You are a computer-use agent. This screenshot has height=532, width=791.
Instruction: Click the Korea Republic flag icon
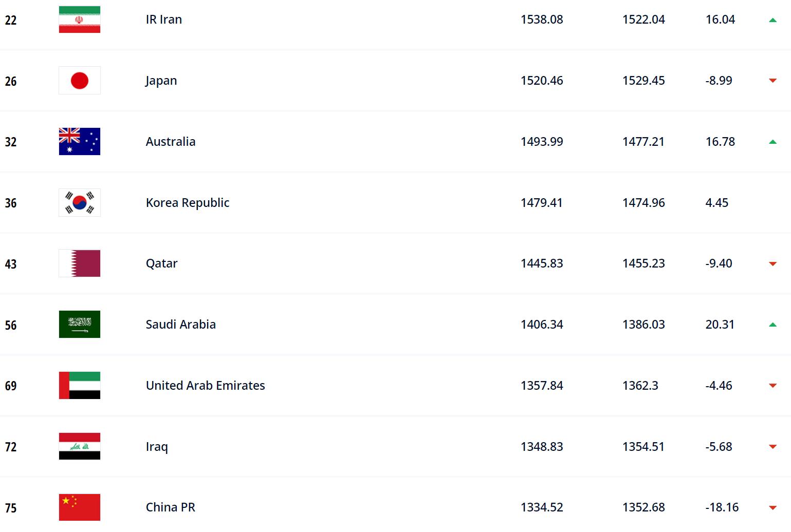click(80, 203)
